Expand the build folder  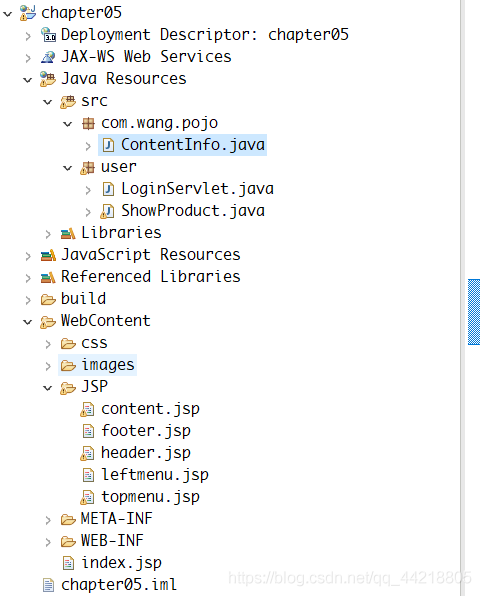click(x=28, y=300)
